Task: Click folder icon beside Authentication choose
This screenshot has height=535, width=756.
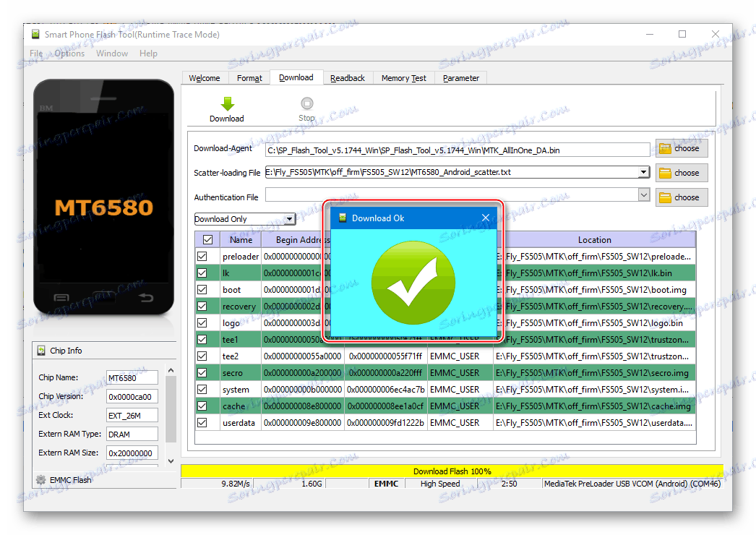Action: coord(666,197)
